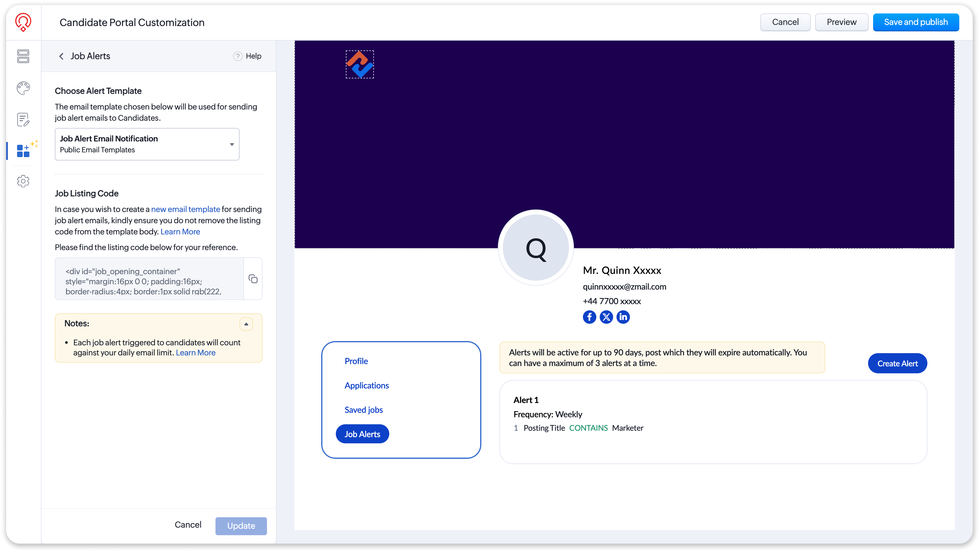This screenshot has width=980, height=552.
Task: Click the Help question mark icon
Action: (x=237, y=56)
